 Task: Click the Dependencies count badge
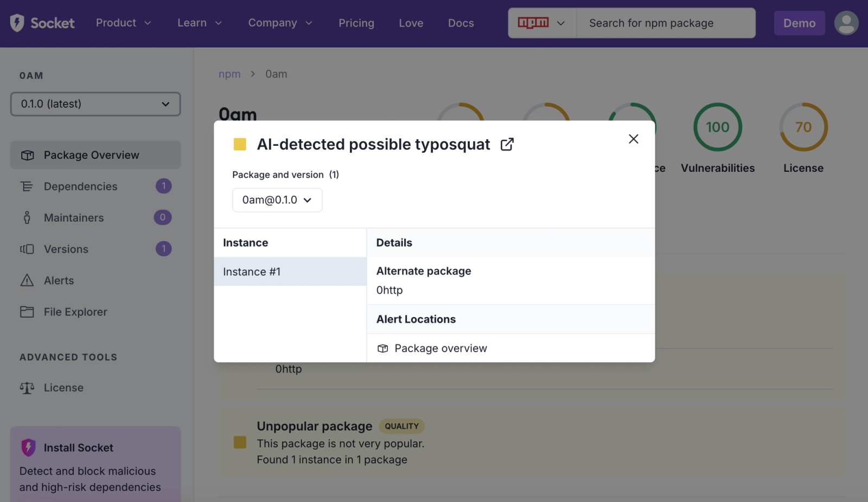[x=163, y=186]
